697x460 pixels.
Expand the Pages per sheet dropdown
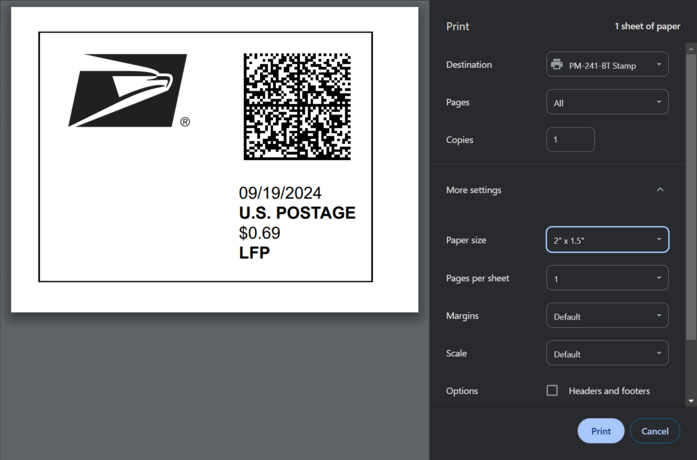(607, 278)
